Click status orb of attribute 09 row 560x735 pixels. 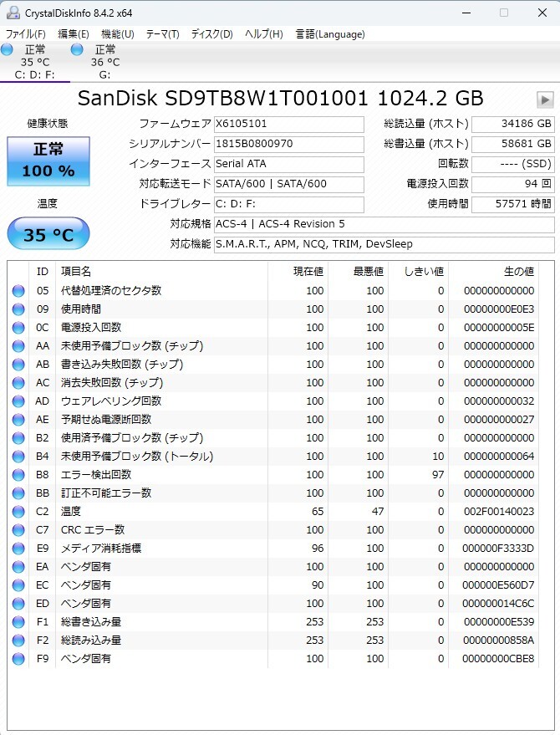[18, 309]
